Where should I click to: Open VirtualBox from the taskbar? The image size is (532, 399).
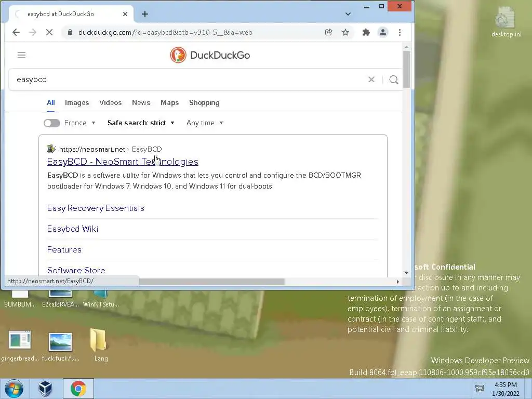tap(45, 389)
